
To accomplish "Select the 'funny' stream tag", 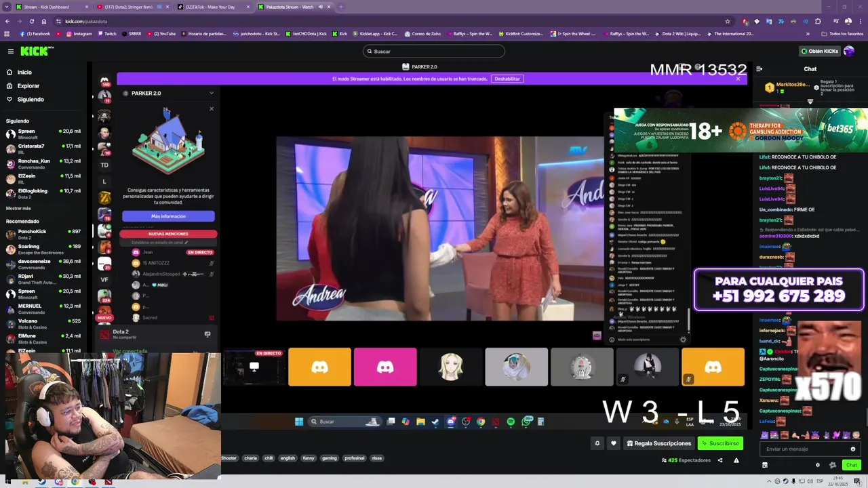I will [x=309, y=458].
